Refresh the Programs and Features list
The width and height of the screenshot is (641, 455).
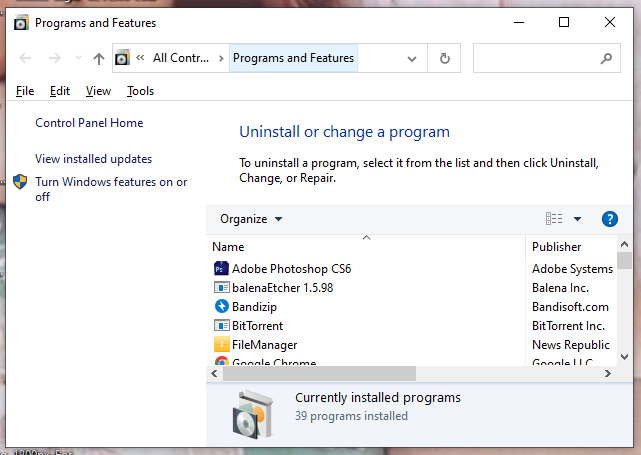coord(444,58)
